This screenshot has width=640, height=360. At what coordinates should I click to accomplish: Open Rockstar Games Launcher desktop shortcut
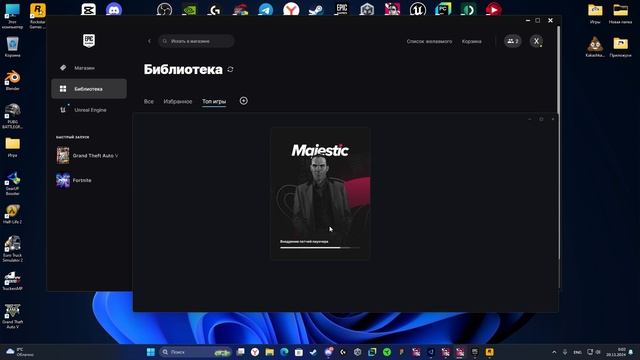(38, 16)
